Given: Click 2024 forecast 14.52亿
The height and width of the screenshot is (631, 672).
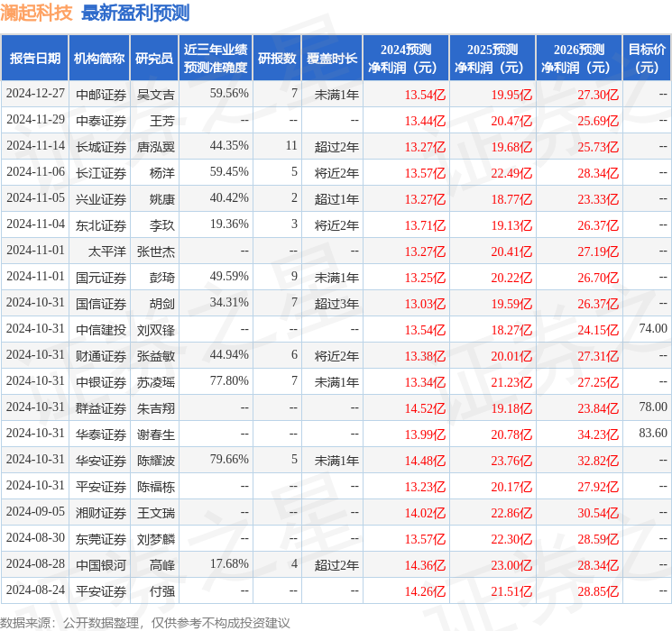Looking at the screenshot, I should (425, 408).
